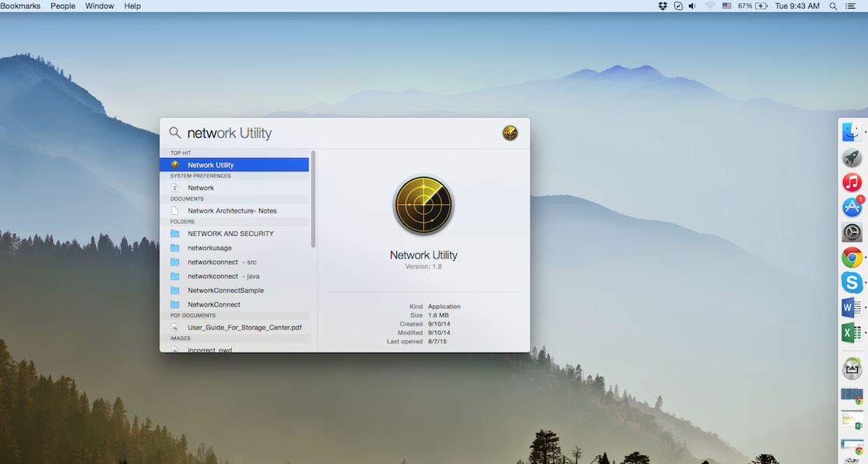Click the Dropbox menu bar icon
868x464 pixels.
pos(662,6)
